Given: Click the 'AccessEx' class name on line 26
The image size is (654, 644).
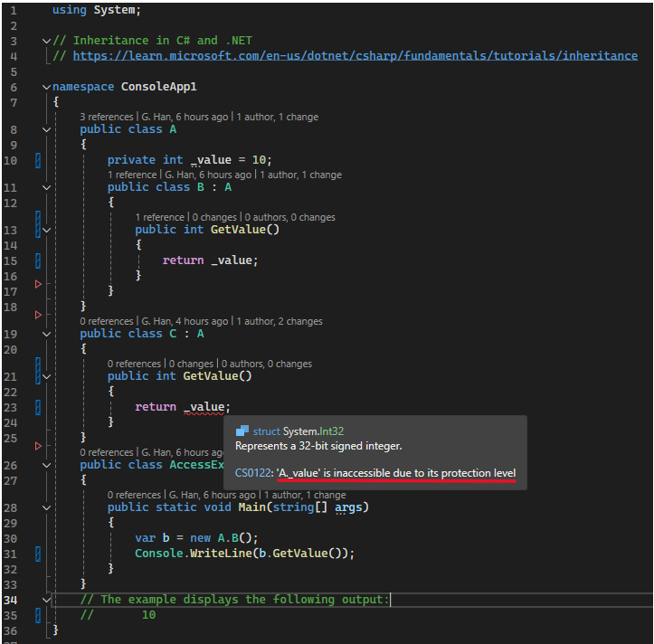Looking at the screenshot, I should (196, 465).
